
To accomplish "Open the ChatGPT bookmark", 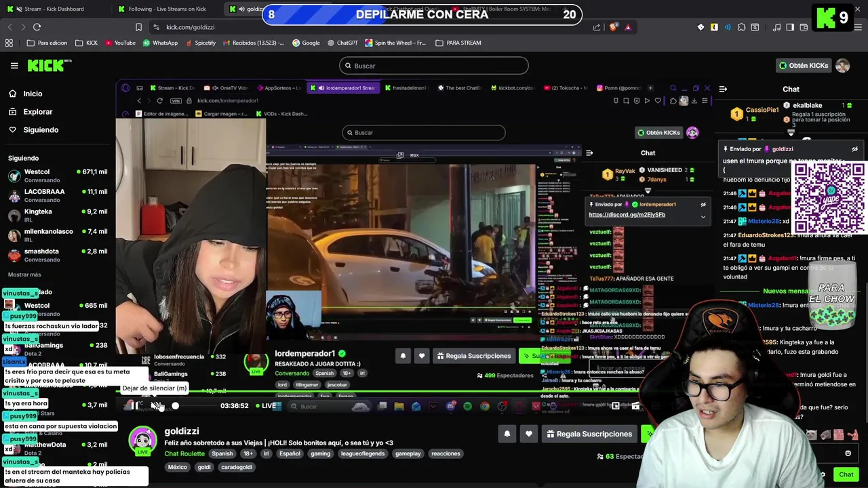I will coord(342,43).
